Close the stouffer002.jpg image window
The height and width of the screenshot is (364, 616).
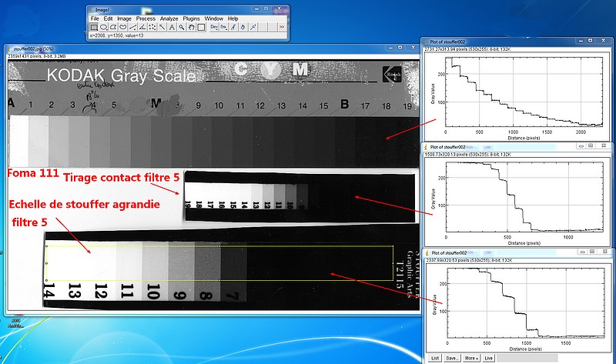pos(413,48)
